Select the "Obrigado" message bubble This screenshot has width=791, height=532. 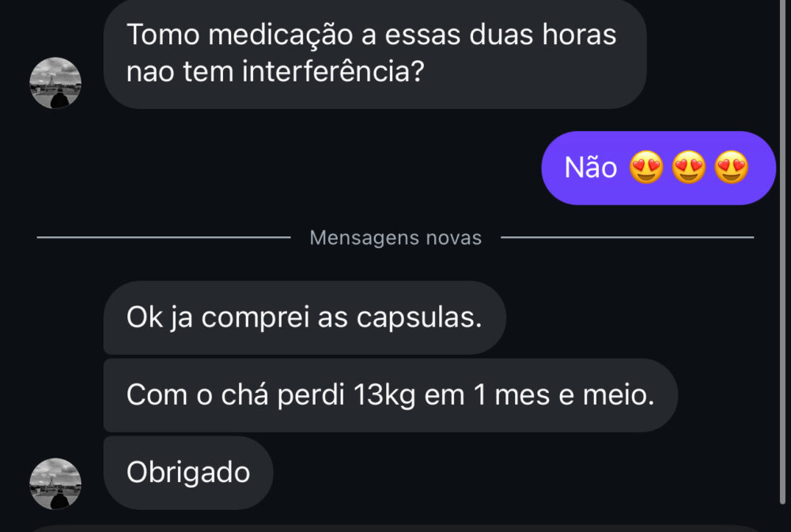[x=188, y=473]
